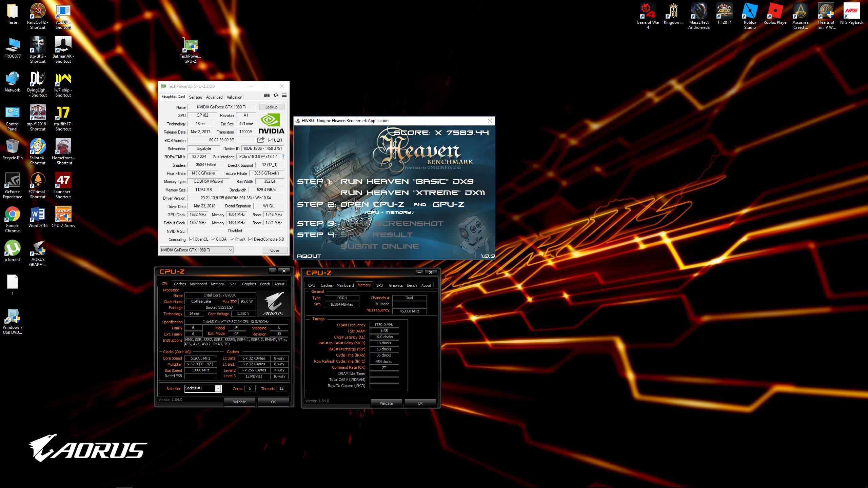
Task: Open the BatmanAK shortcut icon
Action: click(x=63, y=50)
